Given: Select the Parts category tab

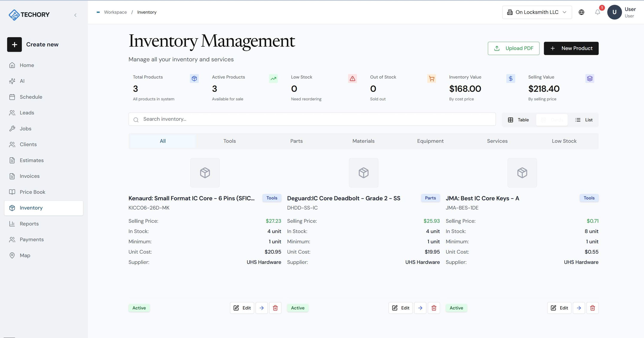Looking at the screenshot, I should pos(296,141).
